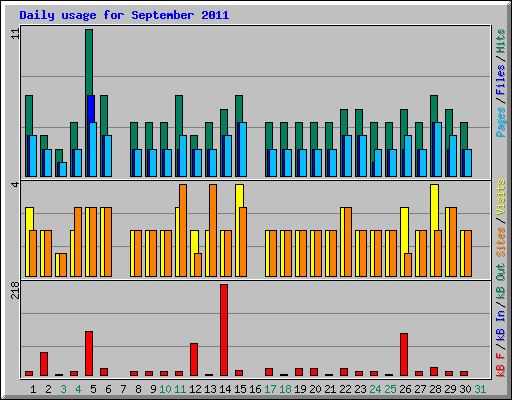Viewport: 512px width, 400px height.
Task: Click green day label '11' on the x-axis
Action: 180,389
